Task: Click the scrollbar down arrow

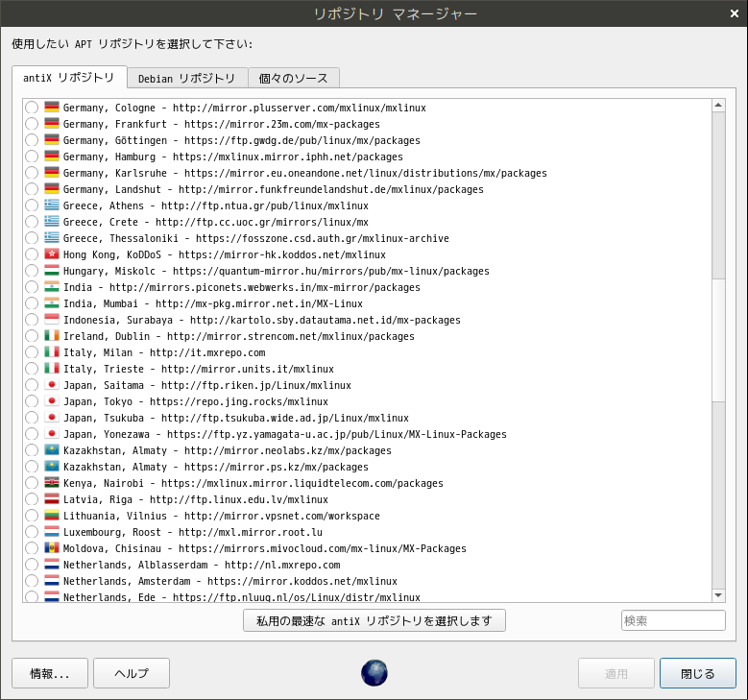Action: 718,595
